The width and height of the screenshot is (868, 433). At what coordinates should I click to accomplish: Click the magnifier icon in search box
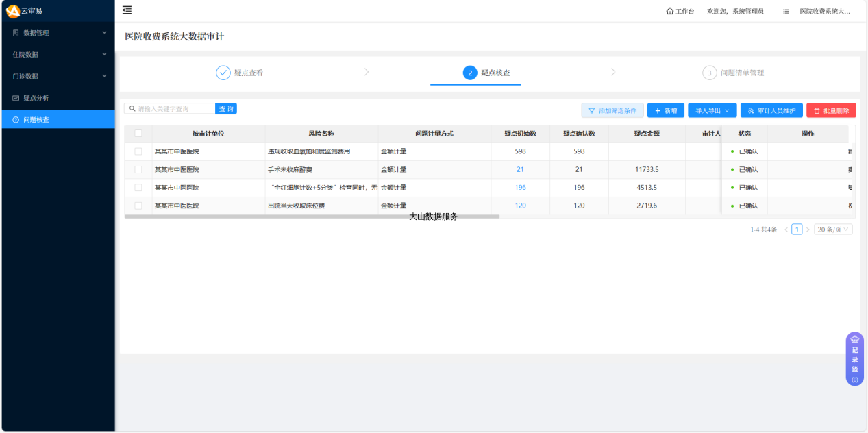coord(132,109)
